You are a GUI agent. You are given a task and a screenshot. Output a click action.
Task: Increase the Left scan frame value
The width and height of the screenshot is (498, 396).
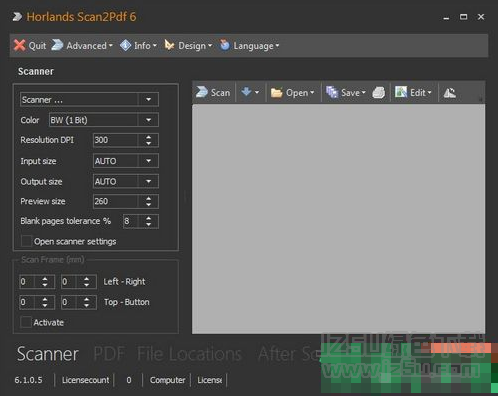(x=45, y=279)
